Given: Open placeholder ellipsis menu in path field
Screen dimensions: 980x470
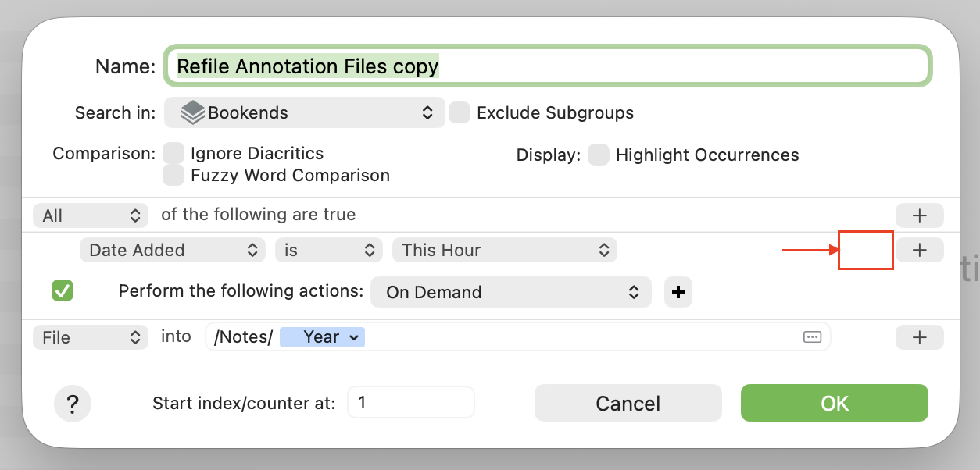Looking at the screenshot, I should tap(812, 337).
